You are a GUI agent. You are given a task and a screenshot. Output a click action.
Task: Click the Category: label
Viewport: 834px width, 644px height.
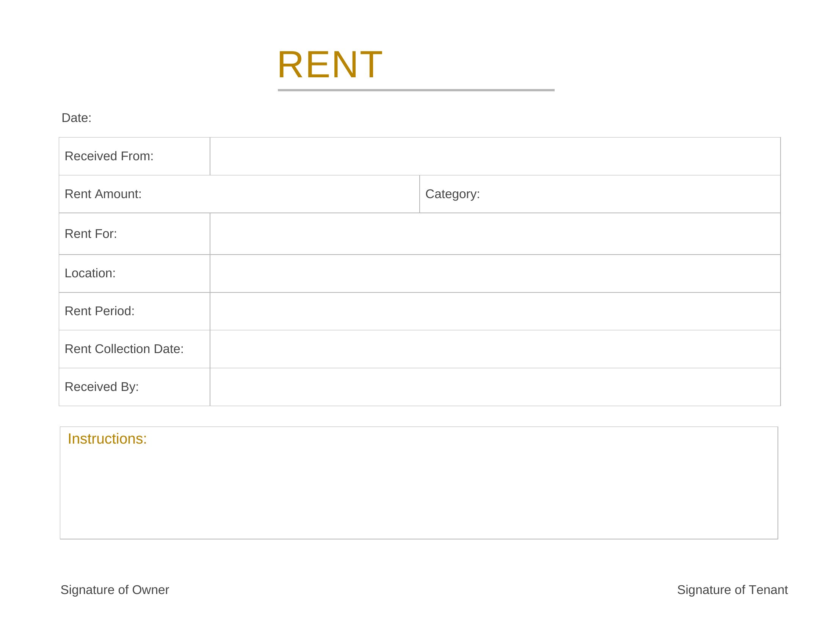tap(453, 194)
